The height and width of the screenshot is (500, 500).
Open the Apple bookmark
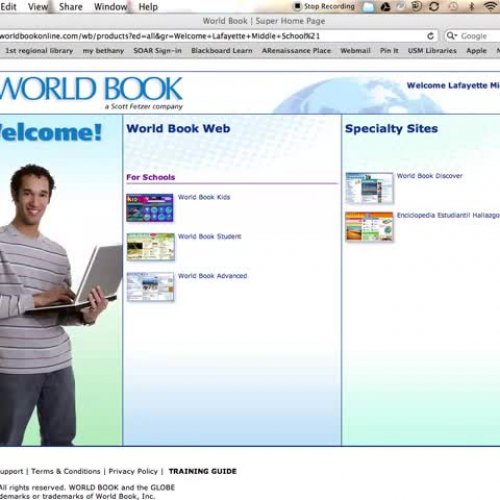point(476,51)
